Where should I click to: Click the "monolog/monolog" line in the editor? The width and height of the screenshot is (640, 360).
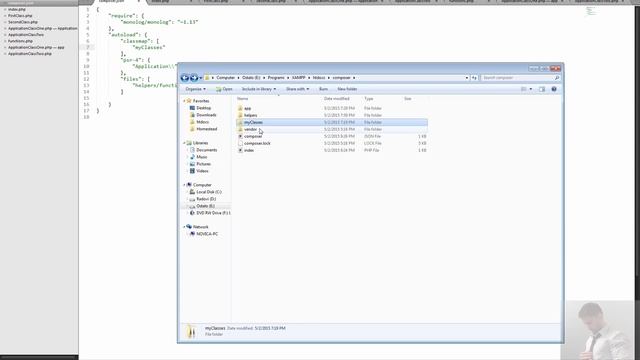[x=159, y=22]
